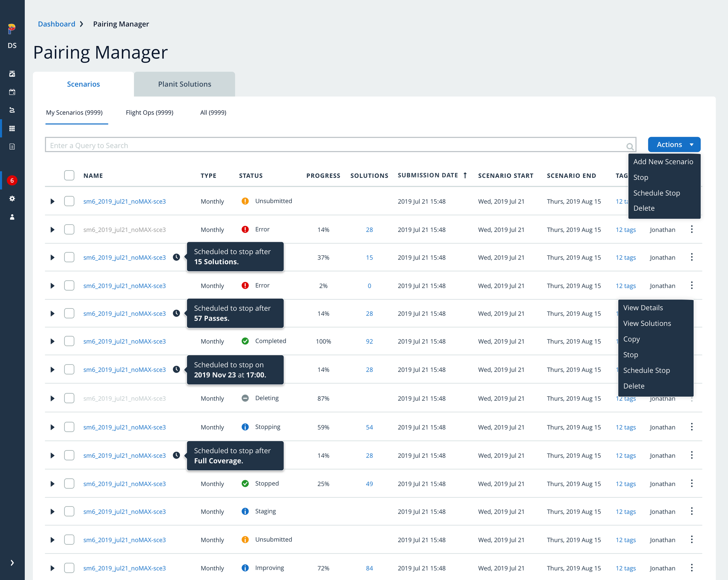
Task: Check the box on Deleting row
Action: click(x=69, y=398)
